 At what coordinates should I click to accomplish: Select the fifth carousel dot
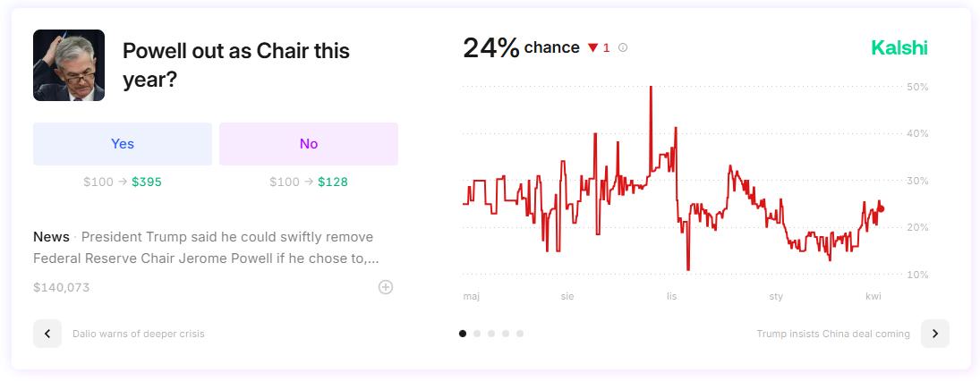pyautogui.click(x=520, y=334)
